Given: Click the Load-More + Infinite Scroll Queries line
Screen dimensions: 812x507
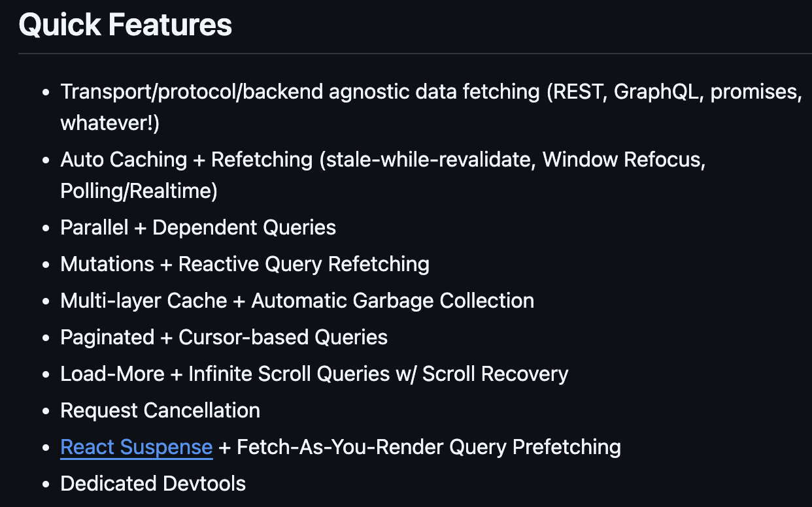Looking at the screenshot, I should tap(314, 374).
